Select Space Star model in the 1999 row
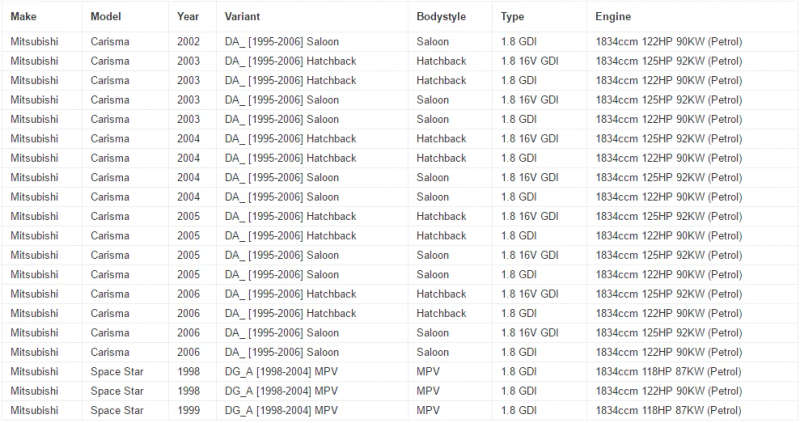Screen dimensions: 800x423 (x=117, y=410)
